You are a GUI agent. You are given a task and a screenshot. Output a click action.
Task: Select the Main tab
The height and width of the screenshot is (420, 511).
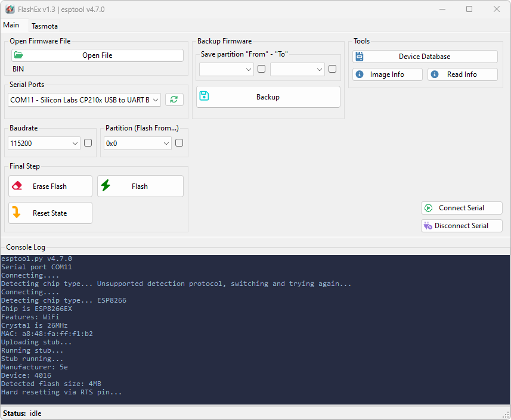click(x=11, y=25)
